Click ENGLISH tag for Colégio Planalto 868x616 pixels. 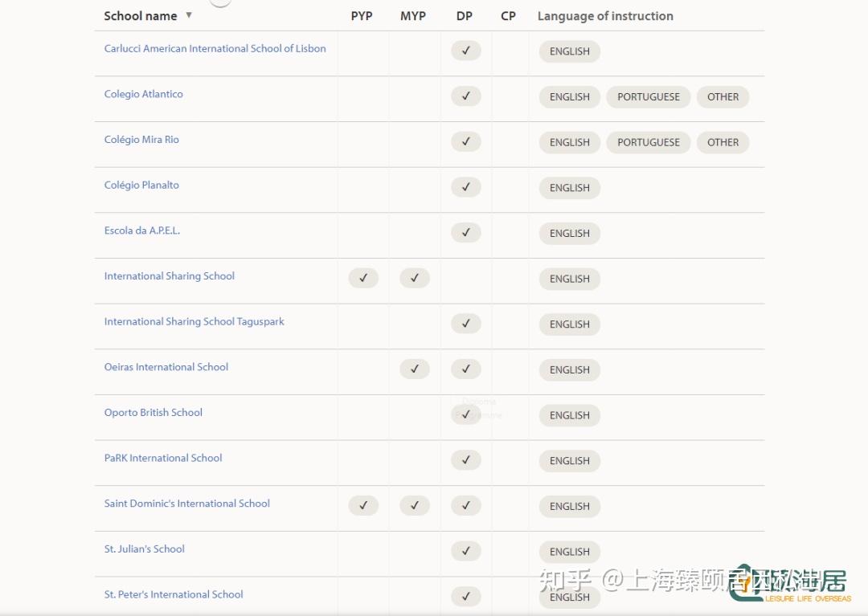coord(569,188)
